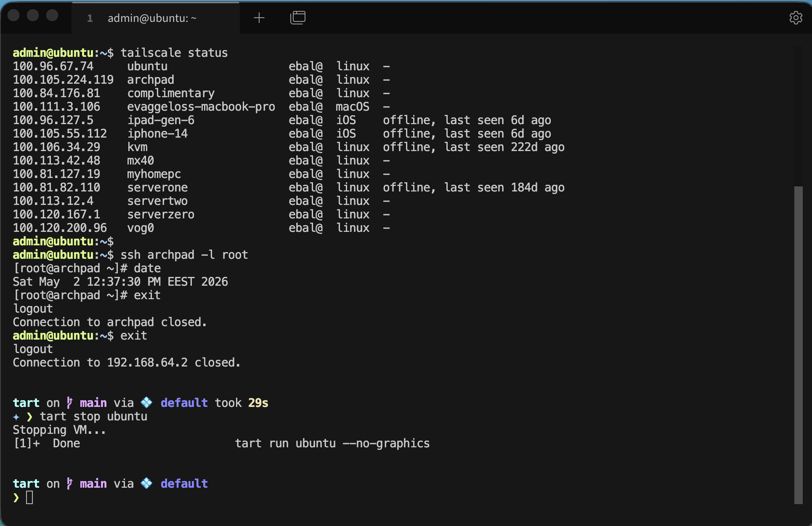Click hostname serverone
812x526 pixels.
[x=157, y=188]
